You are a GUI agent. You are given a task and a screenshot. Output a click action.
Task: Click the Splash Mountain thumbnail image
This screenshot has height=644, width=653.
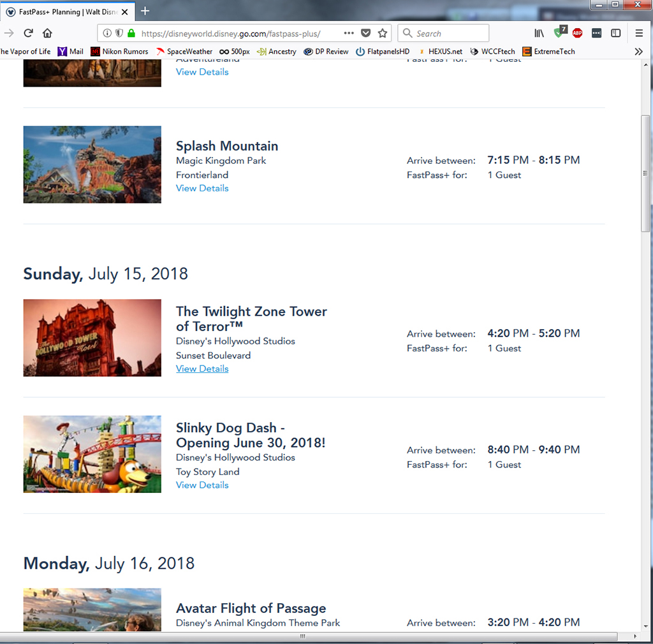point(92,165)
